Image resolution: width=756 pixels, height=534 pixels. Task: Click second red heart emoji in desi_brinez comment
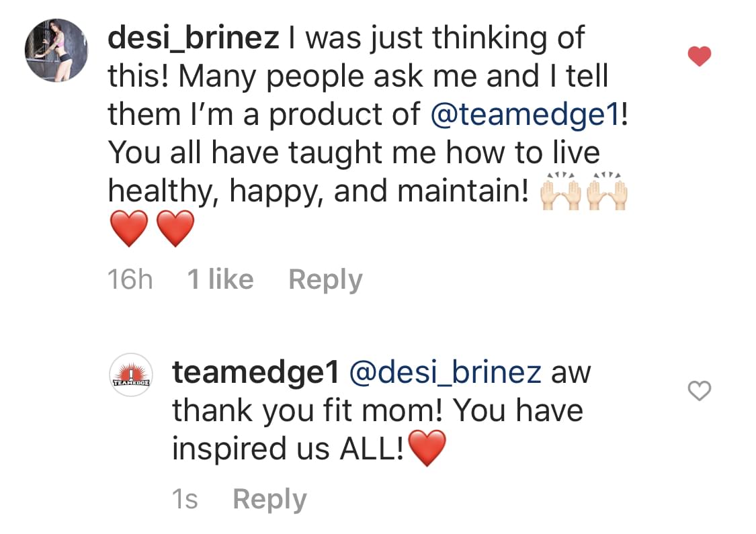(x=175, y=228)
